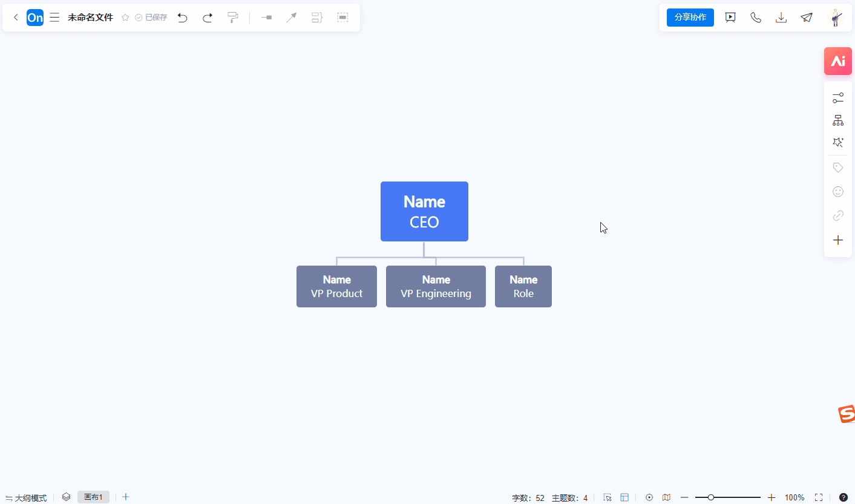Open the structure layout panel
The height and width of the screenshot is (504, 855).
click(x=838, y=120)
